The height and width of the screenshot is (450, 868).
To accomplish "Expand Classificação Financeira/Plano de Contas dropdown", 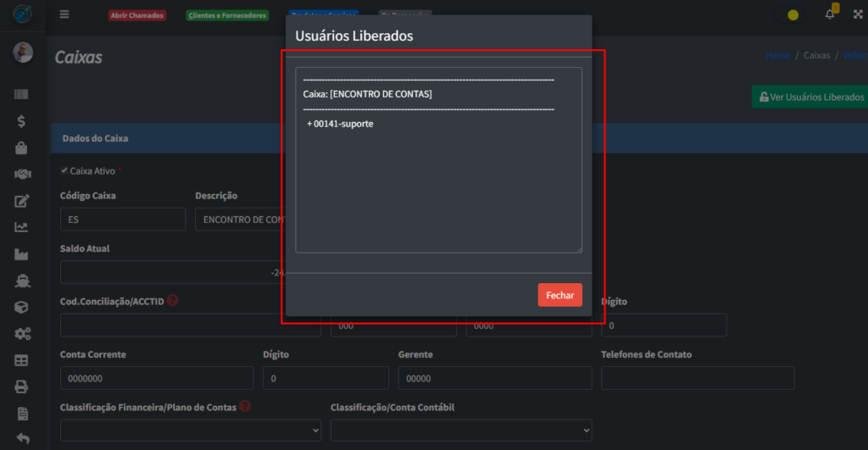I will [x=190, y=431].
